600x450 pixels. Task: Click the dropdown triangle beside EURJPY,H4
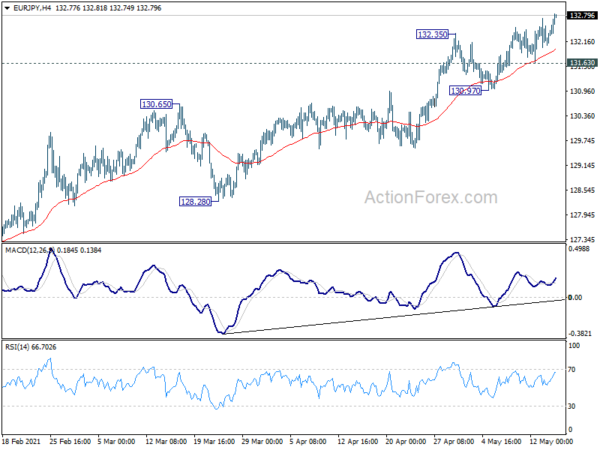7,8
